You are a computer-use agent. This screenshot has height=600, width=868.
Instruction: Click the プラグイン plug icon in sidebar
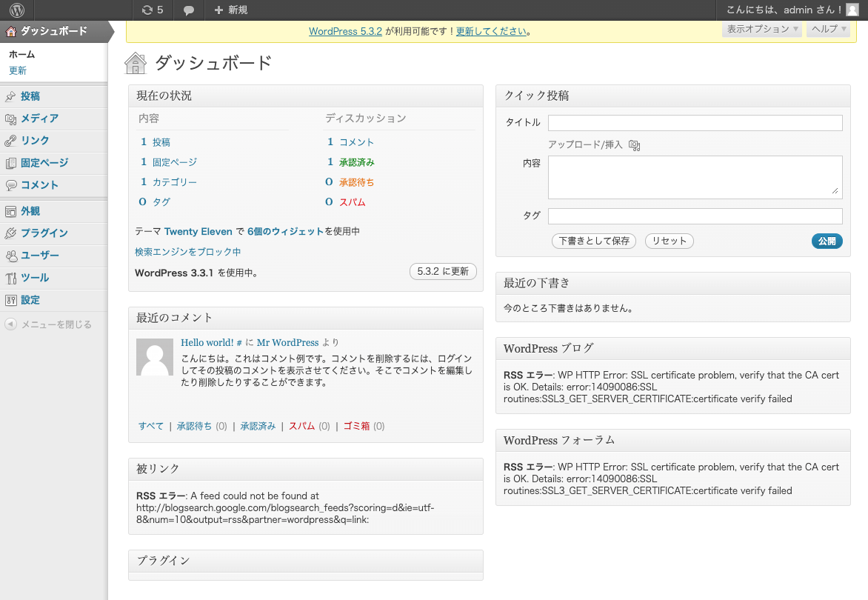pos(10,233)
